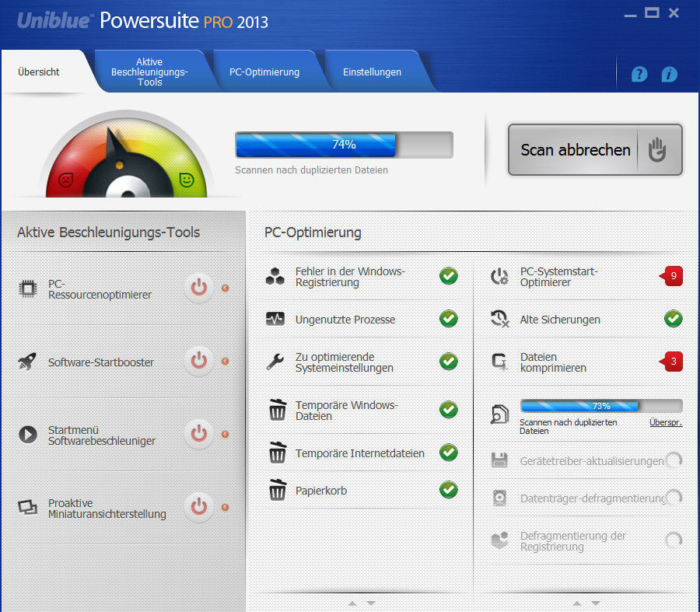Click the 'Temporäre Windows-Dateien' label
Viewport: 700px width, 612px height.
click(346, 411)
